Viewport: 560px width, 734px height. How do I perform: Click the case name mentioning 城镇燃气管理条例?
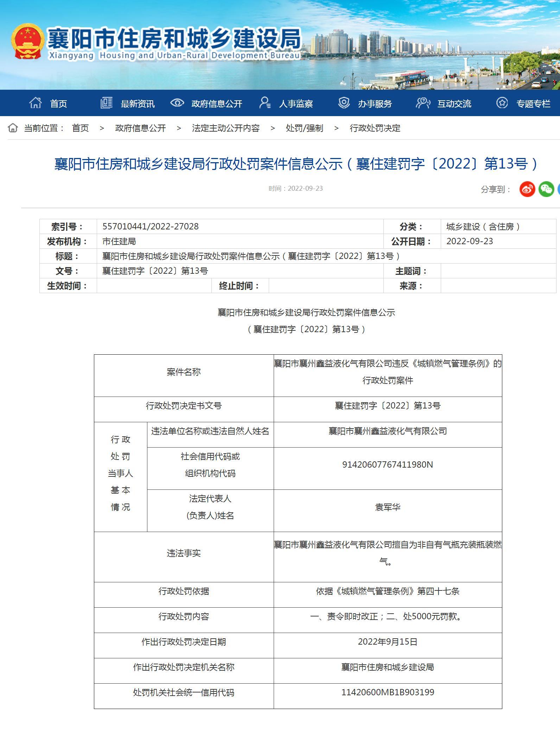pos(388,372)
